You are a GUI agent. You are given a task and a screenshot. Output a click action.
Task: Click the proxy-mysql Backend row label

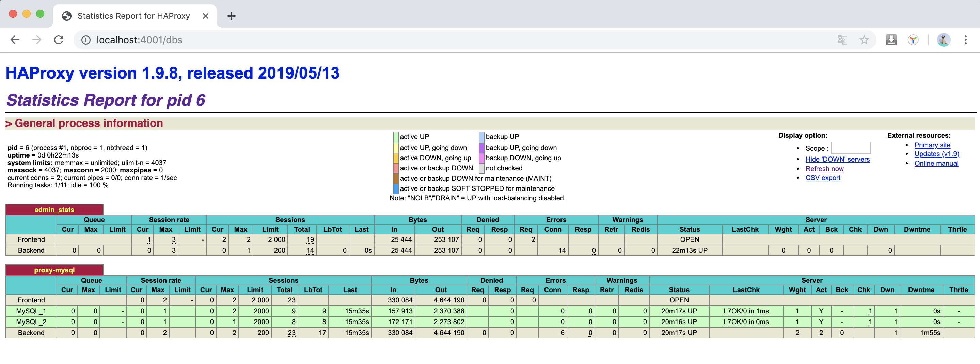pos(31,332)
